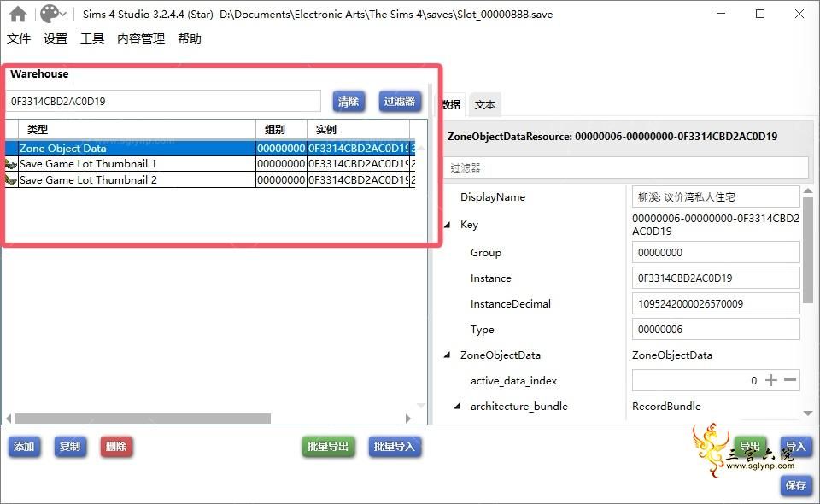Click the 批量导入 batch import button
The image size is (820, 504).
point(395,447)
